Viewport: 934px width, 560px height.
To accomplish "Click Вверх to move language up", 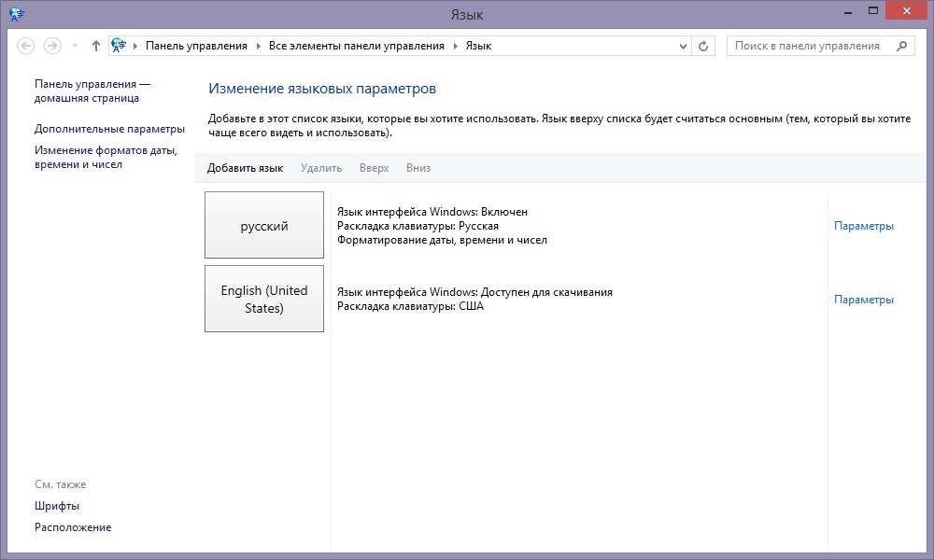I will point(375,168).
